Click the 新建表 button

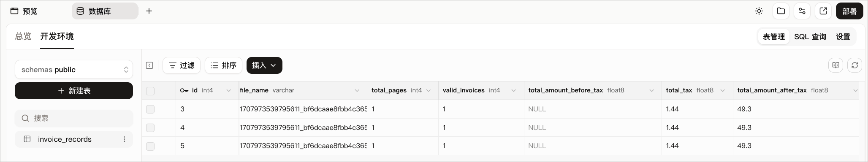(74, 91)
